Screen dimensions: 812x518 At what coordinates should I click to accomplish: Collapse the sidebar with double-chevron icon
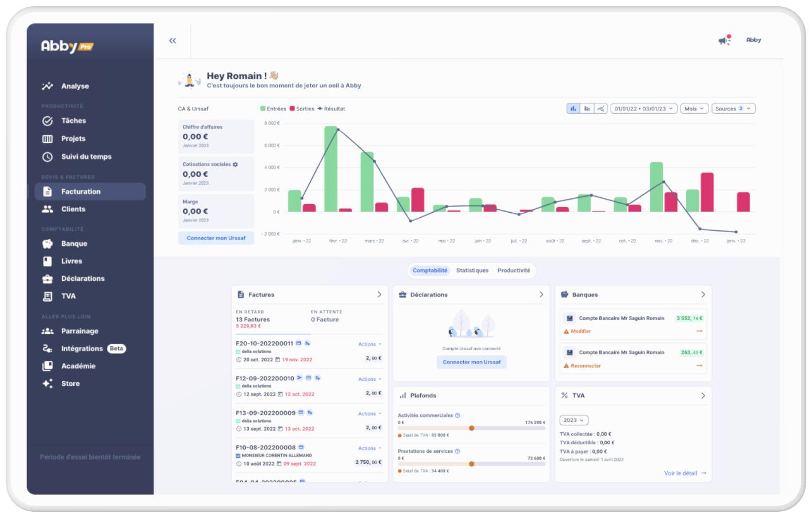173,41
